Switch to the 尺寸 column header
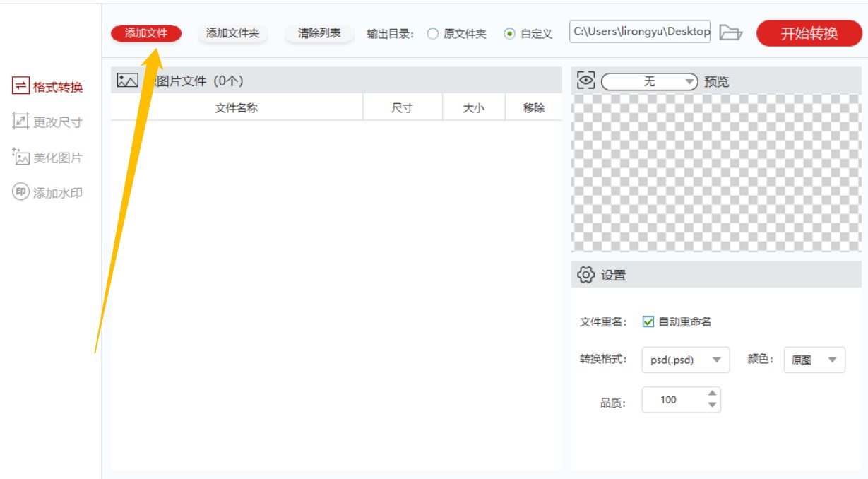 (403, 107)
